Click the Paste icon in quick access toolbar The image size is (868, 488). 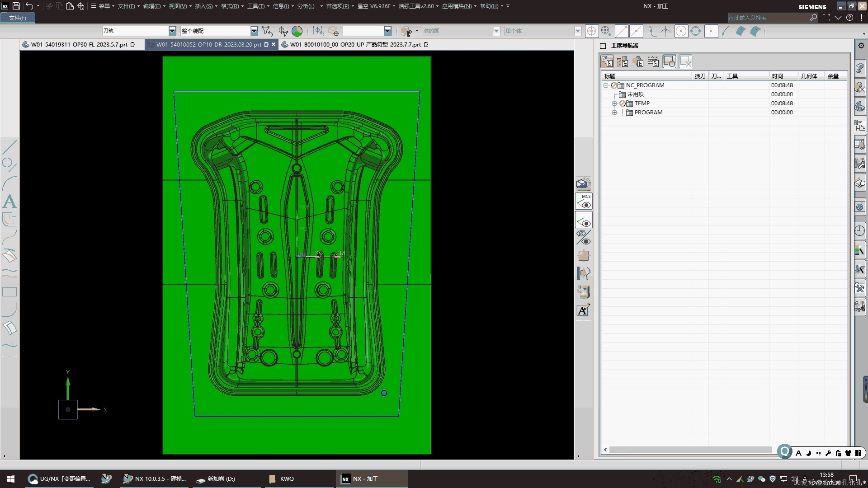point(70,6)
